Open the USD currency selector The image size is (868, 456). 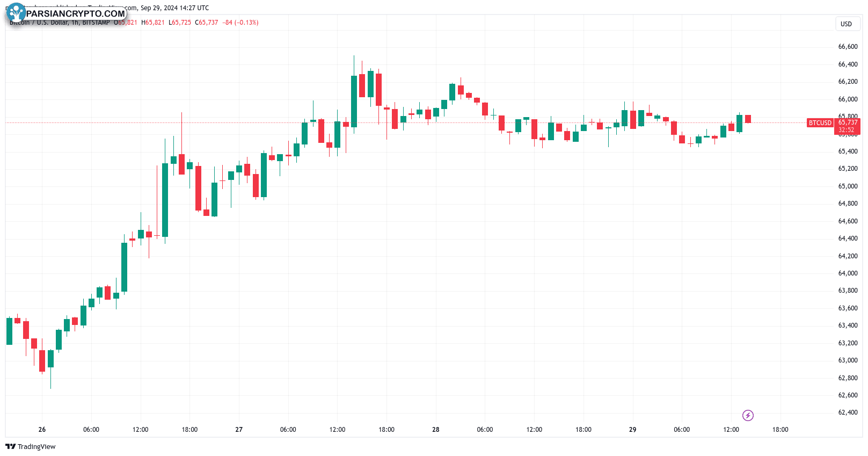(x=848, y=24)
